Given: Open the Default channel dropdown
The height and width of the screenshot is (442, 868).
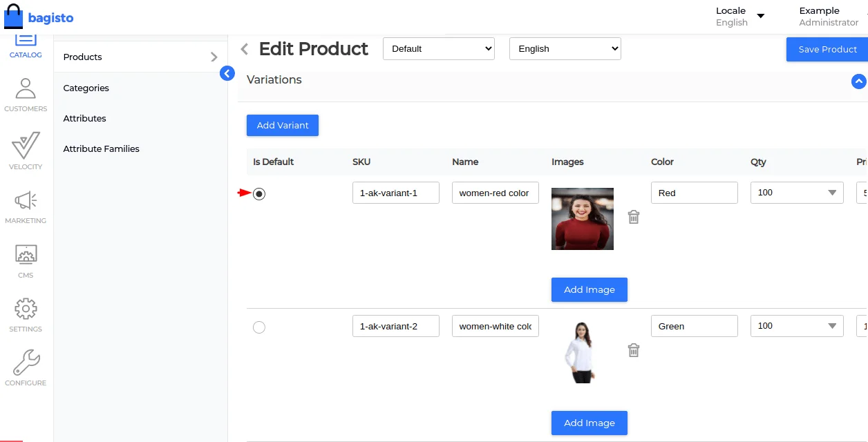Looking at the screenshot, I should click(439, 49).
